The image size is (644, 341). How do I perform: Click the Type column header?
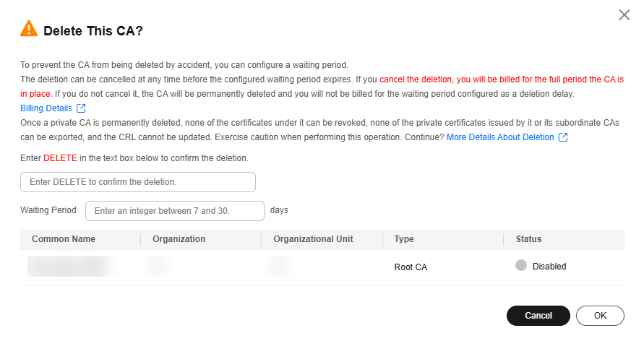click(404, 239)
